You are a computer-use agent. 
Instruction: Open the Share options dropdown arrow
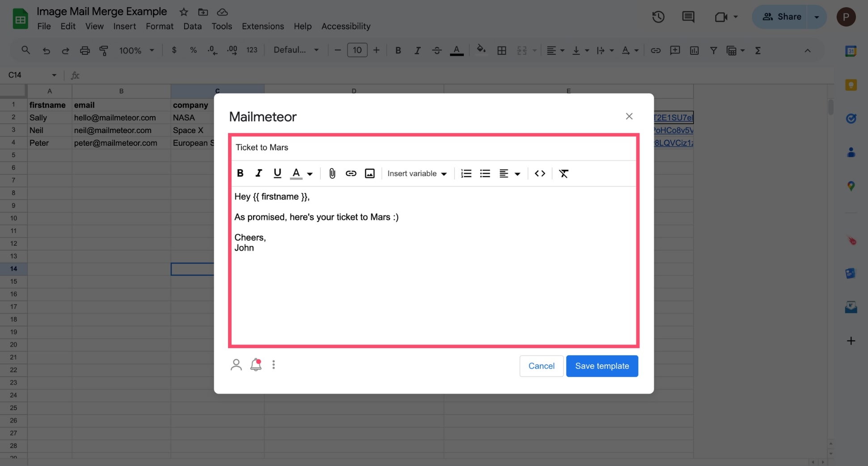[817, 17]
